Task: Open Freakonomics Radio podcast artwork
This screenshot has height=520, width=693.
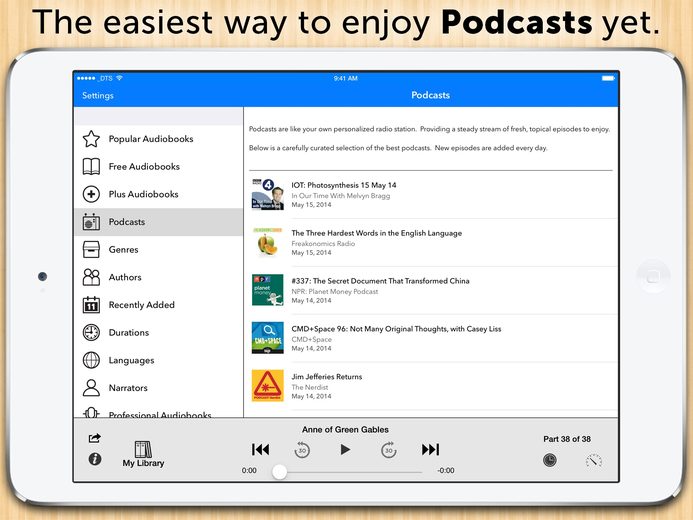Action: coord(267,242)
